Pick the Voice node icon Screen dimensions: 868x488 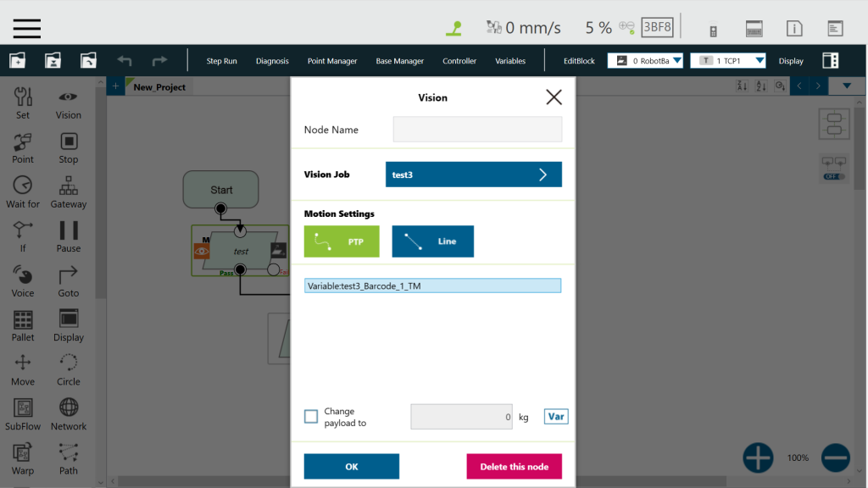pyautogui.click(x=23, y=275)
